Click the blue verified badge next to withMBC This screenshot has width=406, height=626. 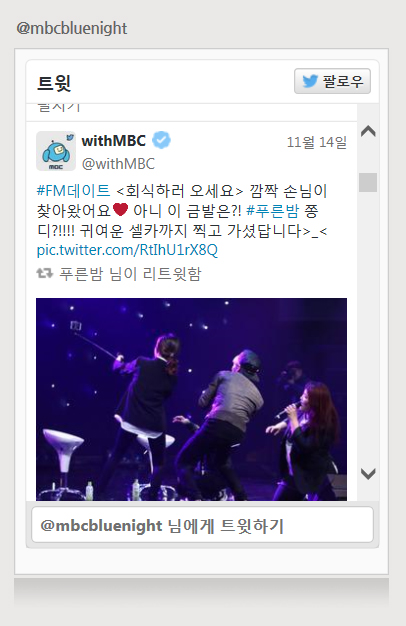pyautogui.click(x=161, y=140)
